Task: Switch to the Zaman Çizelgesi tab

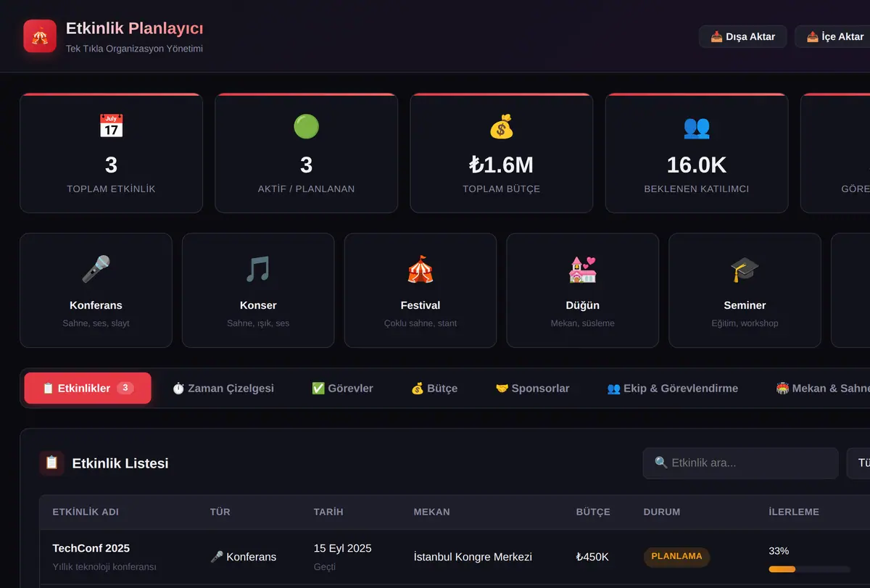Action: pos(223,388)
